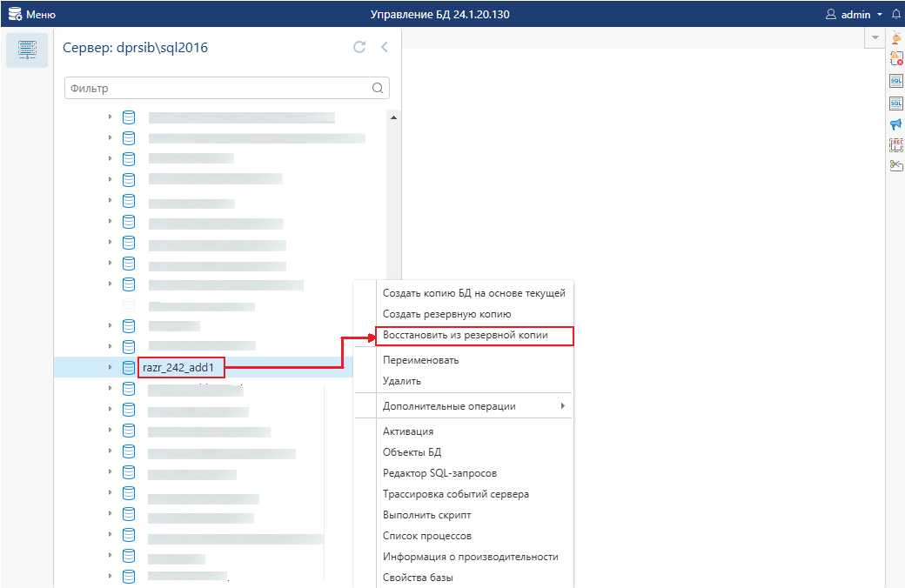Expand the admin account dropdown arrow

point(880,15)
